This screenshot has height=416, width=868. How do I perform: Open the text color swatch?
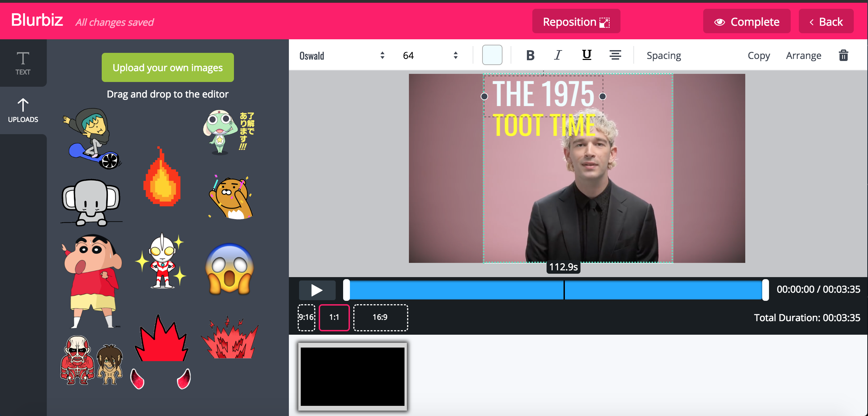pos(492,55)
